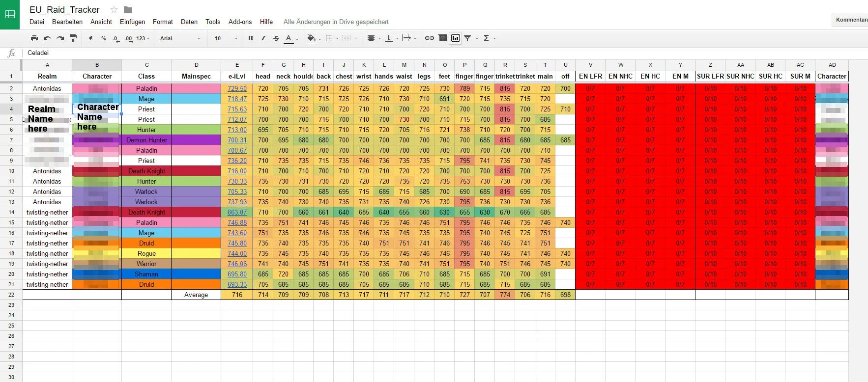The width and height of the screenshot is (868, 382).
Task: Select the Demon Hunter class cell
Action: [x=146, y=140]
